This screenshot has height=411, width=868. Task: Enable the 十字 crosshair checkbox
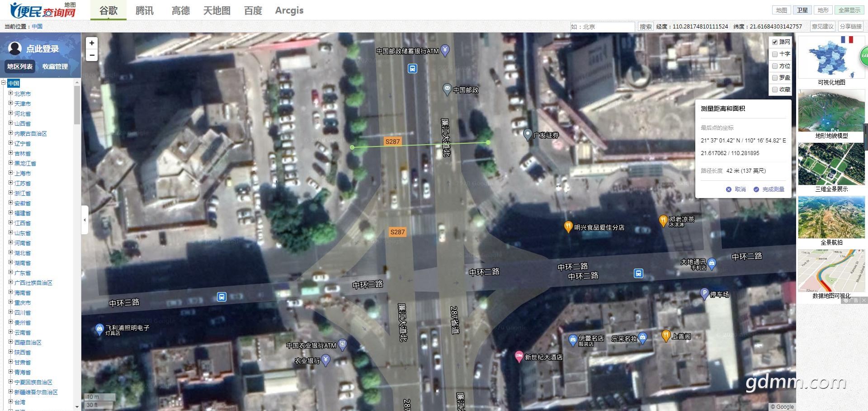click(x=775, y=54)
